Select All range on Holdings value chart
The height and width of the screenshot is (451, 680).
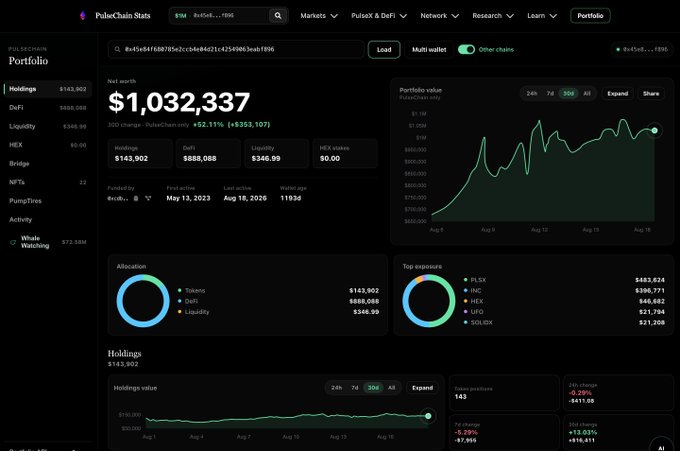(391, 388)
